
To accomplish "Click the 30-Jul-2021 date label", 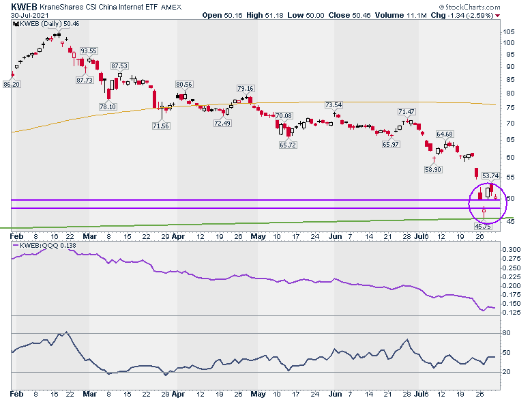I will click(x=29, y=15).
